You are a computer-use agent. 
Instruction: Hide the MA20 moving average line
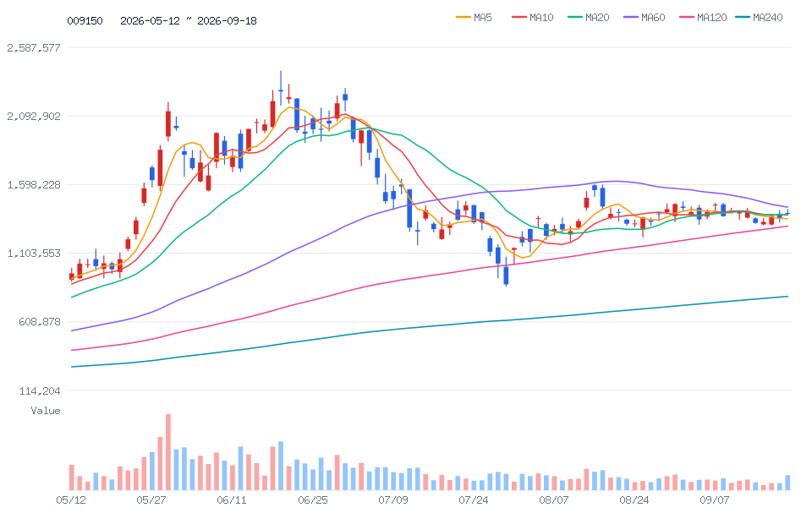click(589, 18)
